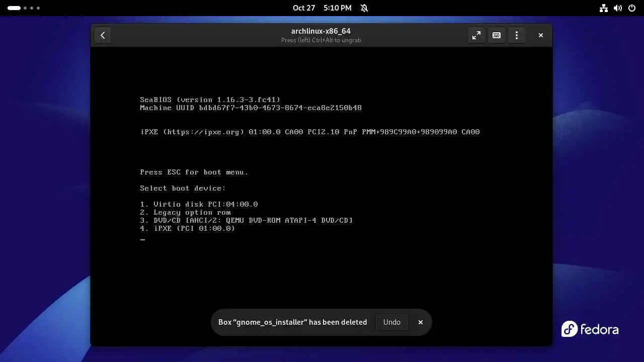Click boot entry '1. Virtio disk PCI:04:00.0'
Screen dimensions: 644x362
coord(199,204)
